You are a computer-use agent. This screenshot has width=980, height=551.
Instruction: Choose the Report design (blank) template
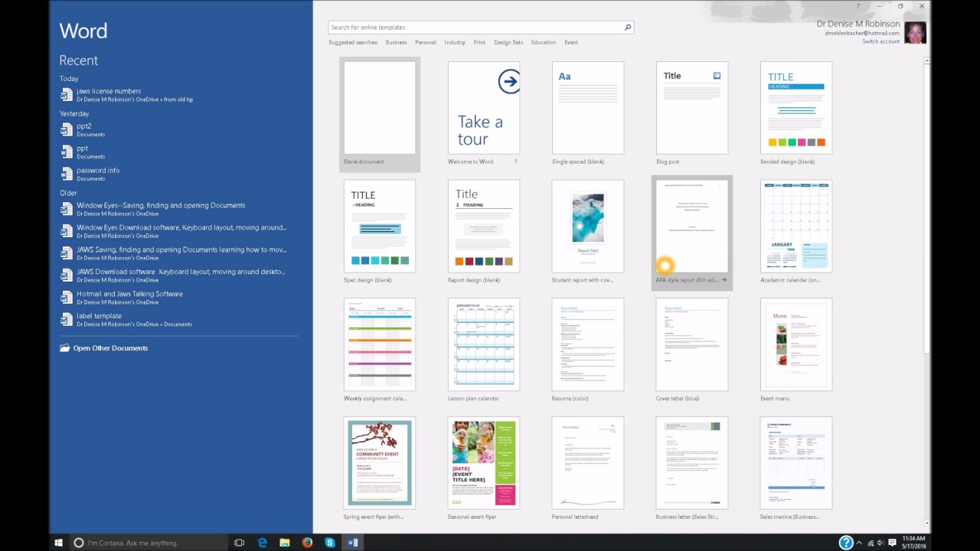coord(484,233)
